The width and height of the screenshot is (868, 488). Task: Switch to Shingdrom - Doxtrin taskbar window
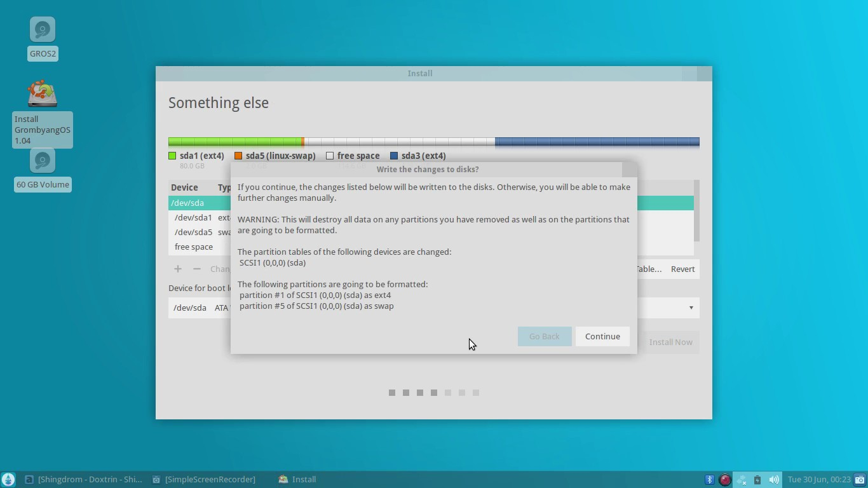click(x=83, y=480)
